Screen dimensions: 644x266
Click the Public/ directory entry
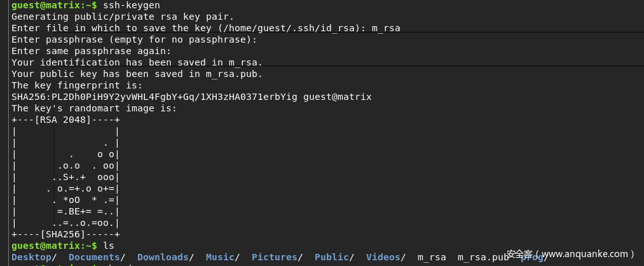(x=331, y=257)
